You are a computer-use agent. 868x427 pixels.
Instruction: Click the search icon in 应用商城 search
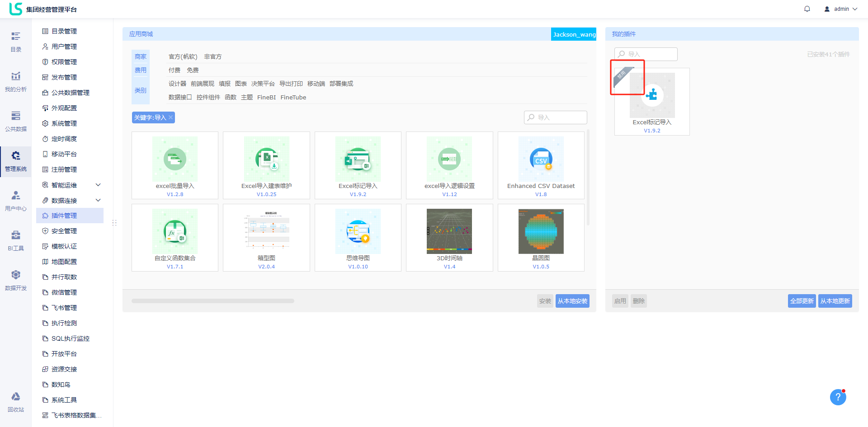[x=531, y=117]
